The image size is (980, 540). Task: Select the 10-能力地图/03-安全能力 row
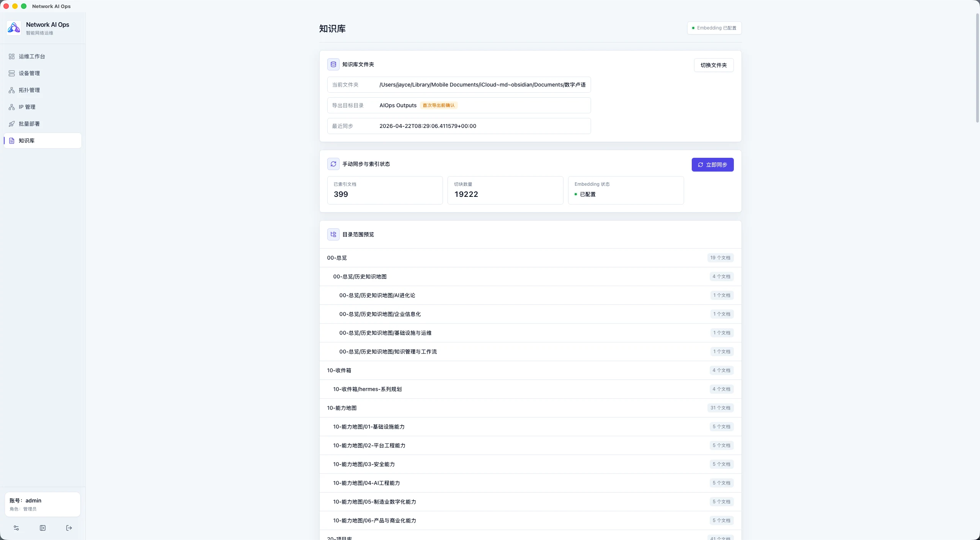[x=531, y=464]
